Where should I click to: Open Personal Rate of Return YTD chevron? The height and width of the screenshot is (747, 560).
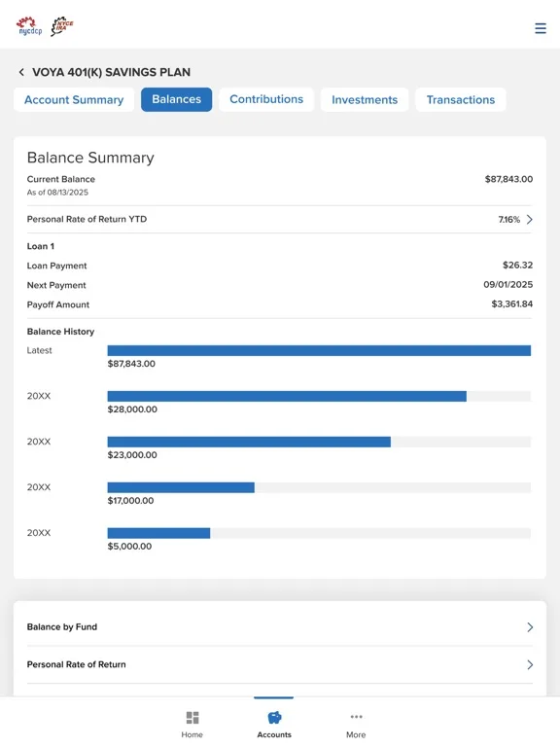click(x=530, y=219)
